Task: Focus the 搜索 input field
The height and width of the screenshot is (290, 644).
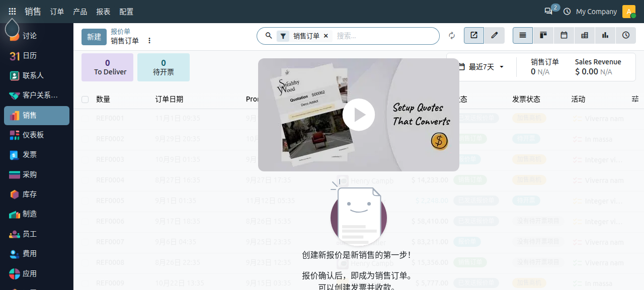Action: 385,36
